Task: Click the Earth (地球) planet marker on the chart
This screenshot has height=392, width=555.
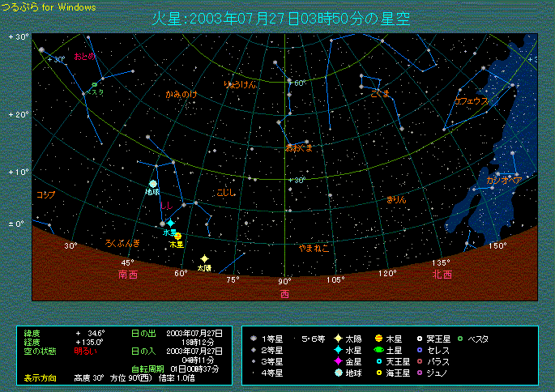Action: click(x=152, y=184)
